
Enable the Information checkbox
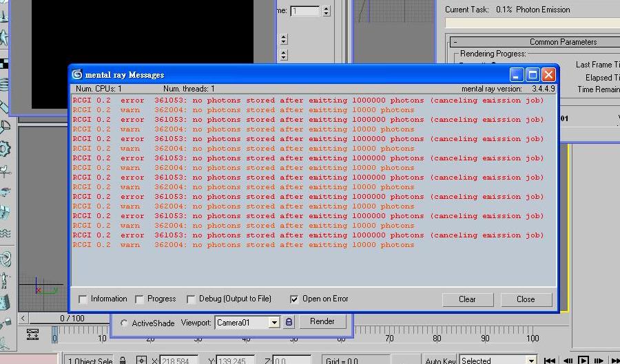83,299
